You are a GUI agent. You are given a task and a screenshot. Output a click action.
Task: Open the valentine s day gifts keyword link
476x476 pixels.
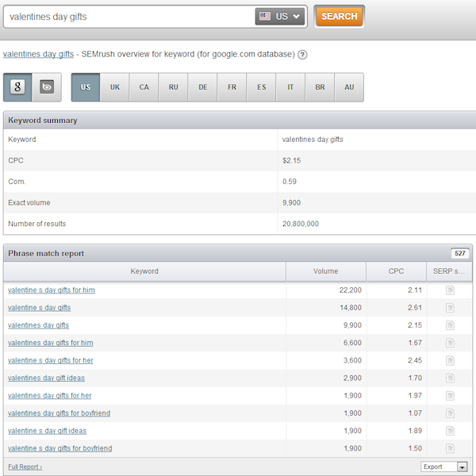[39, 308]
